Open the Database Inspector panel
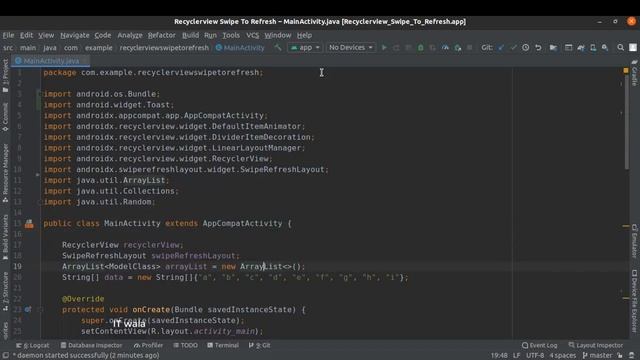This screenshot has height=360, width=640. point(91,345)
